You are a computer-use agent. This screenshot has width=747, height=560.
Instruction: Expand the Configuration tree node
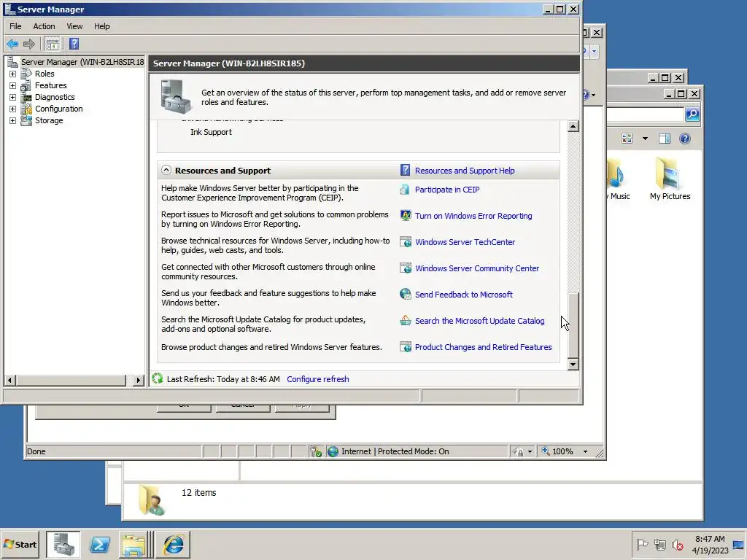pyautogui.click(x=13, y=109)
